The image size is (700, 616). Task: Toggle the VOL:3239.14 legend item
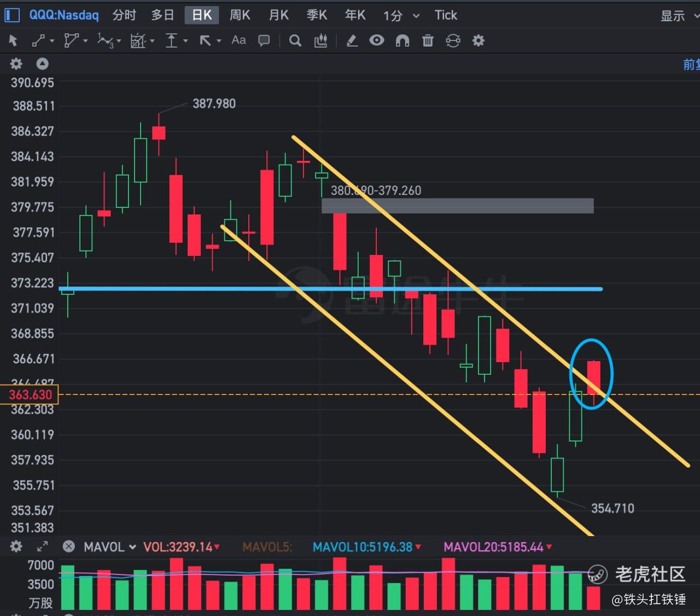(x=182, y=547)
